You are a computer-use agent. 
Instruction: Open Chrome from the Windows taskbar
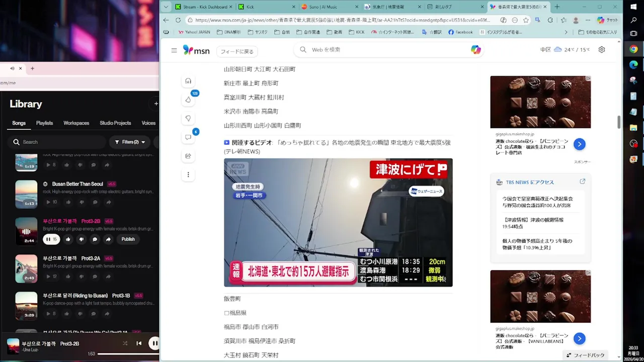(633, 49)
